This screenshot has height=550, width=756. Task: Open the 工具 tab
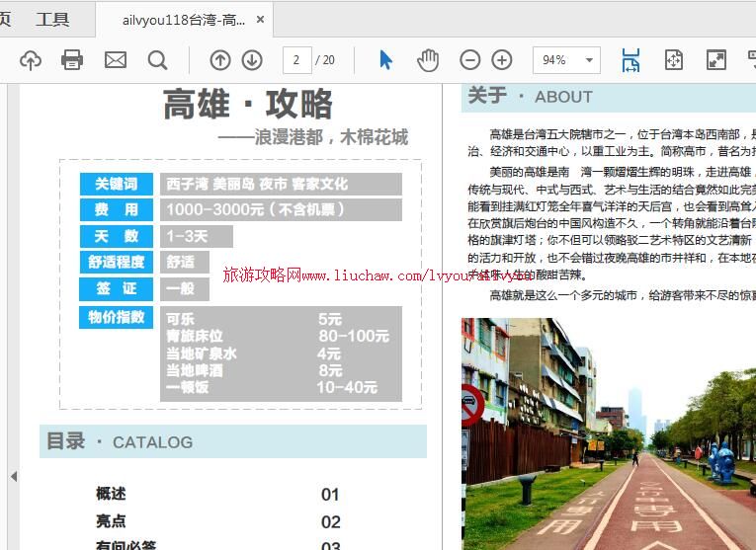tap(52, 19)
